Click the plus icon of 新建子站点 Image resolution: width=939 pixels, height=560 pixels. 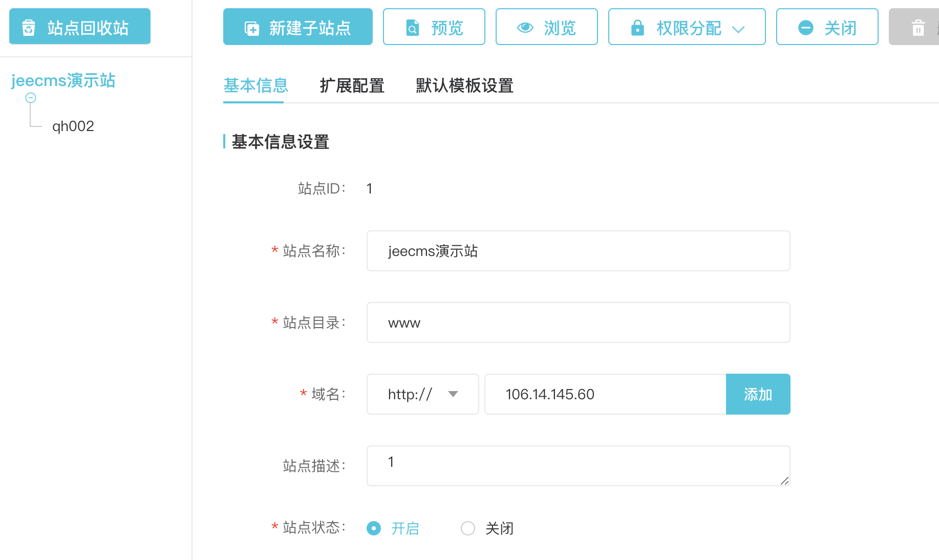pyautogui.click(x=252, y=28)
